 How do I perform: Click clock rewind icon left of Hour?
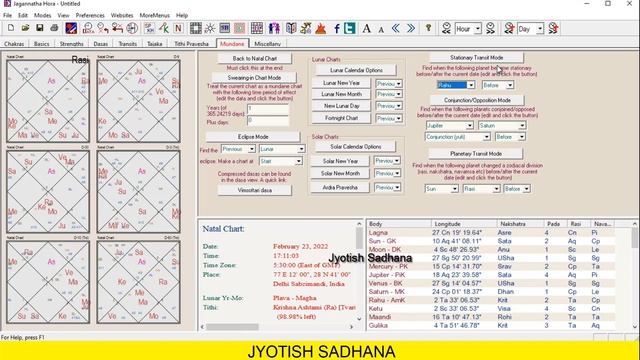click(446, 28)
